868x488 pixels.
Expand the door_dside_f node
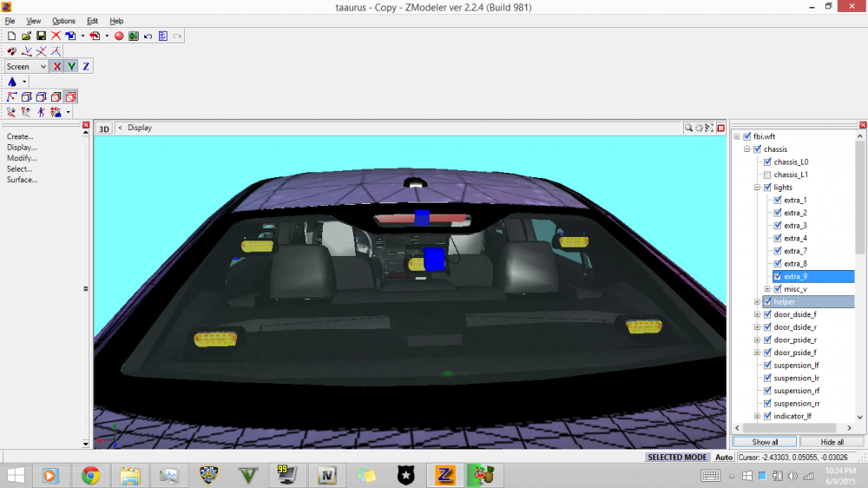click(757, 314)
